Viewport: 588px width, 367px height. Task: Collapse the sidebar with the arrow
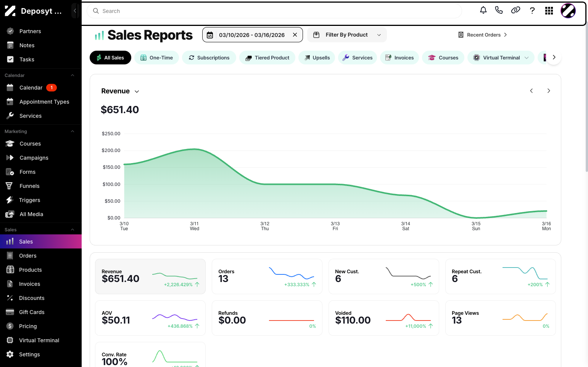pyautogui.click(x=75, y=11)
